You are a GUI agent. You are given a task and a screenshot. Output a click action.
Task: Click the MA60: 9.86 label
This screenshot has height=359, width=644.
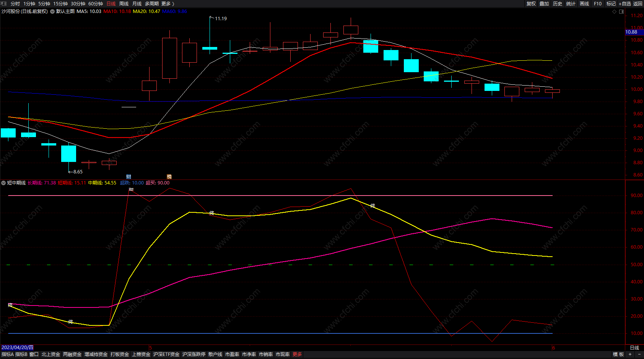(174, 11)
